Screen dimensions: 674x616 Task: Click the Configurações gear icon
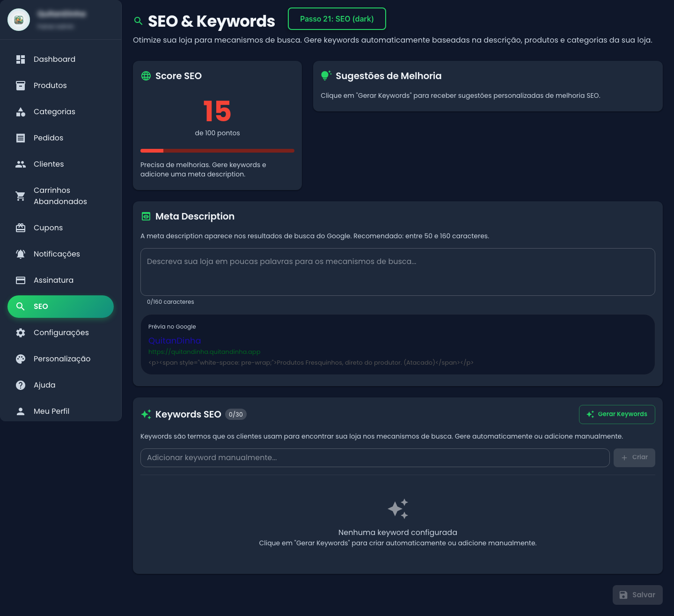[21, 333]
